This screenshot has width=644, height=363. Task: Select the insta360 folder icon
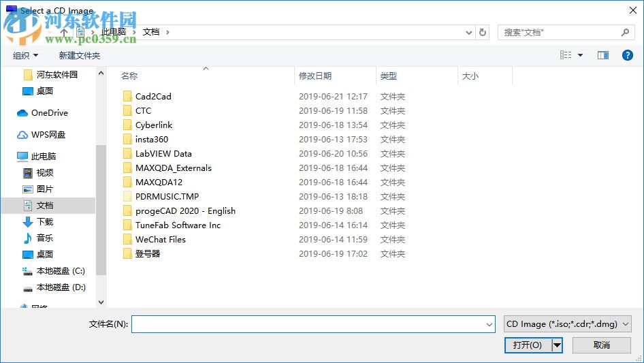point(128,140)
